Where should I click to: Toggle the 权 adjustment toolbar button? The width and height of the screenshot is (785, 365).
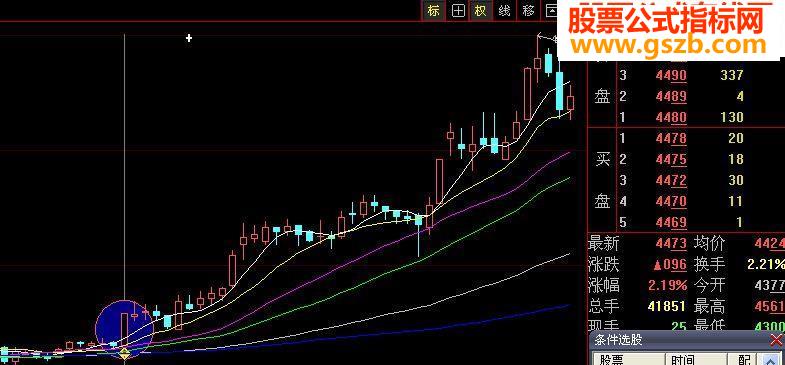[481, 11]
